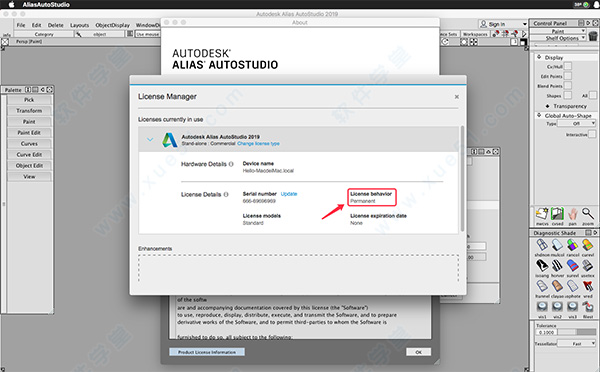Toggle the Shapes display checkbox
600x372 pixels.
(x=568, y=95)
